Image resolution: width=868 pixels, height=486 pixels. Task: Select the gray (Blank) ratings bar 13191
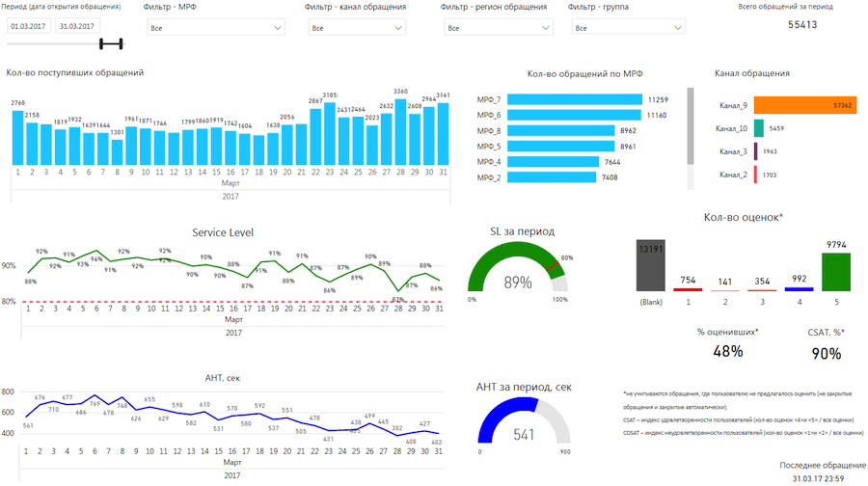[651, 266]
